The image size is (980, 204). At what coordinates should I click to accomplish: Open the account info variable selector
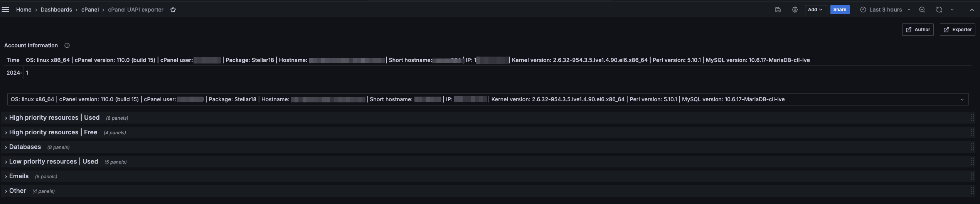point(488,99)
